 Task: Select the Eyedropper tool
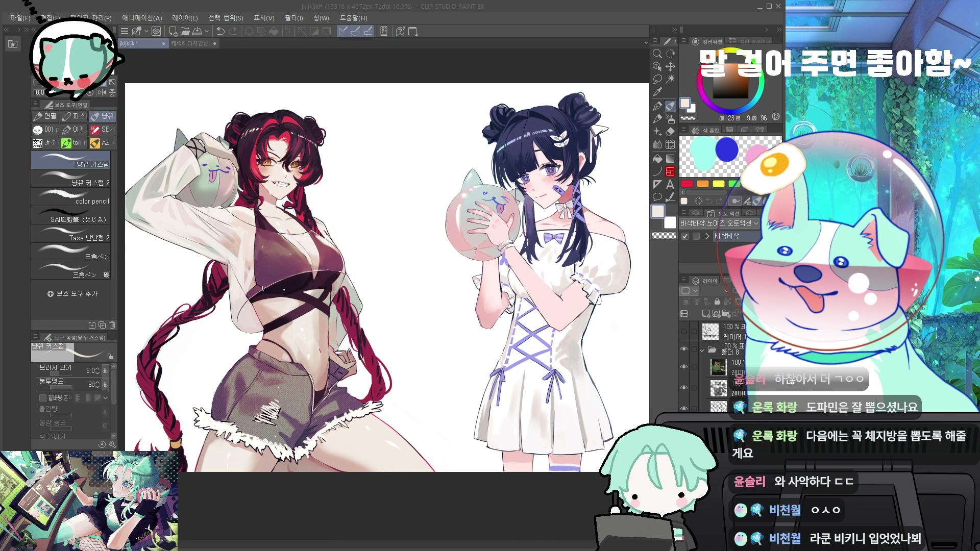pos(657,92)
